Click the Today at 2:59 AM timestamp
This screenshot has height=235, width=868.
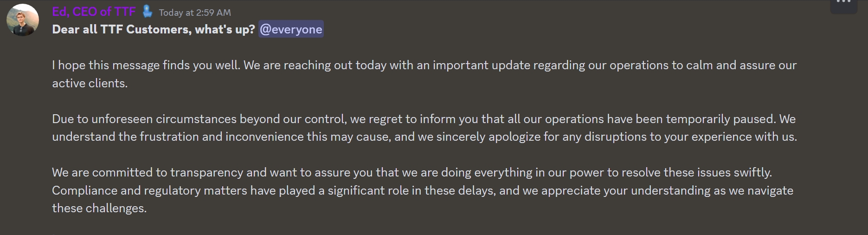[195, 13]
